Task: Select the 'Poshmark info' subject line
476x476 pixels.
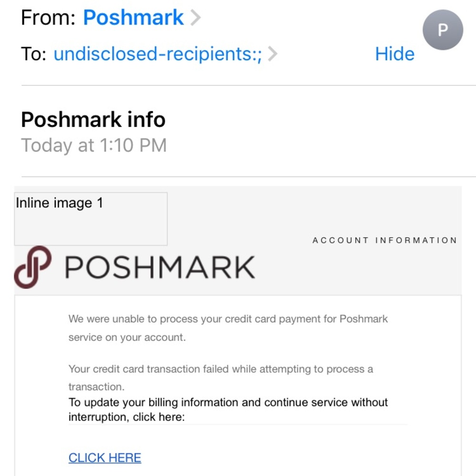Action: point(93,119)
